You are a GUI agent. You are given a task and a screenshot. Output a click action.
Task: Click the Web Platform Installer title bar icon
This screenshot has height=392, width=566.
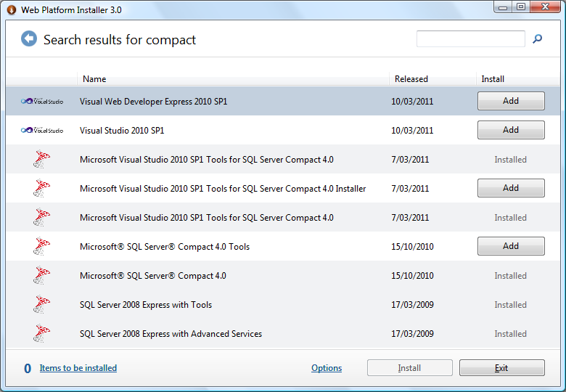(12, 9)
